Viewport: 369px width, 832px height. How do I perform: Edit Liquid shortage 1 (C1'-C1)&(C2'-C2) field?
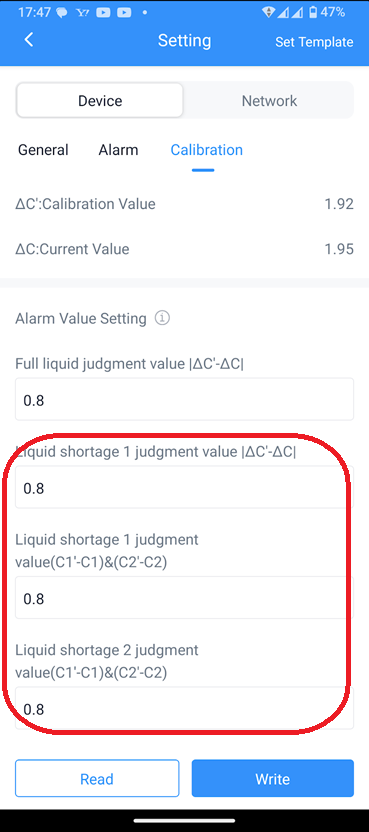click(184, 598)
